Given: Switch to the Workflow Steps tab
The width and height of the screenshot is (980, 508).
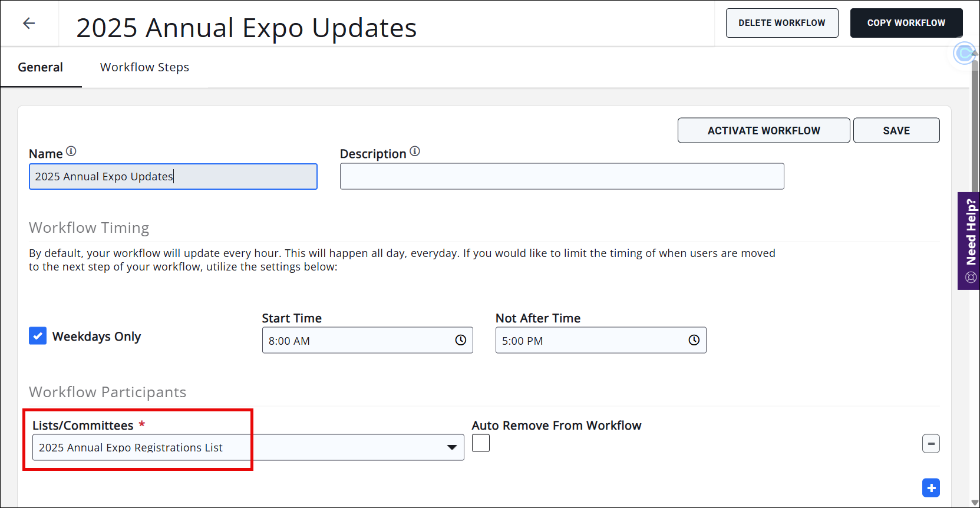Looking at the screenshot, I should click(144, 67).
